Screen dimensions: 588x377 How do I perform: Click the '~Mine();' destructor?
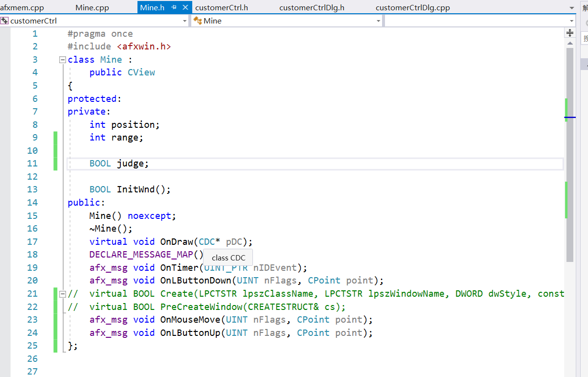(x=111, y=229)
